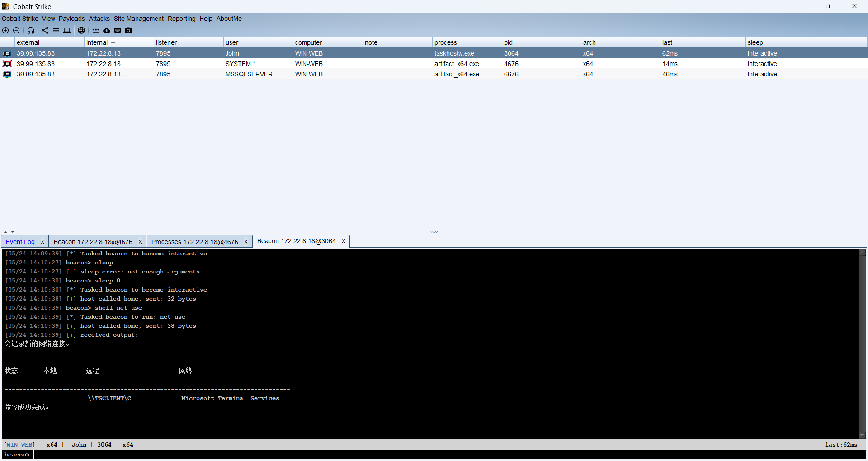Select the session with user SYSTEM *
868x461 pixels.
pyautogui.click(x=434, y=64)
